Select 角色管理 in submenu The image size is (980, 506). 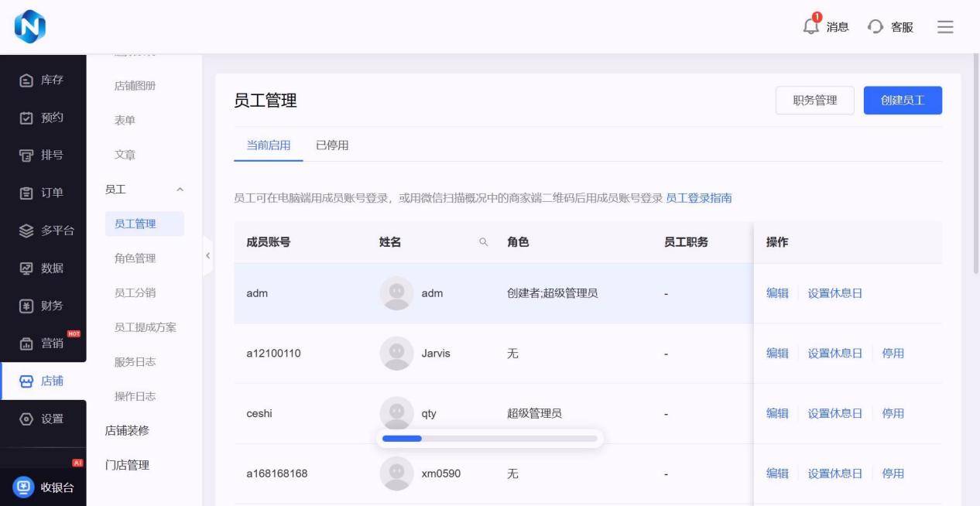pos(135,258)
